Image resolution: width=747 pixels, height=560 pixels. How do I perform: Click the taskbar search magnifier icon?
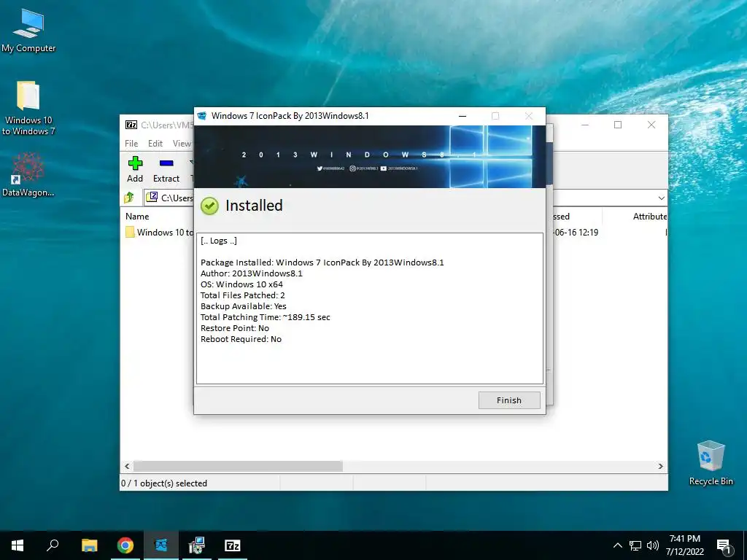point(53,545)
